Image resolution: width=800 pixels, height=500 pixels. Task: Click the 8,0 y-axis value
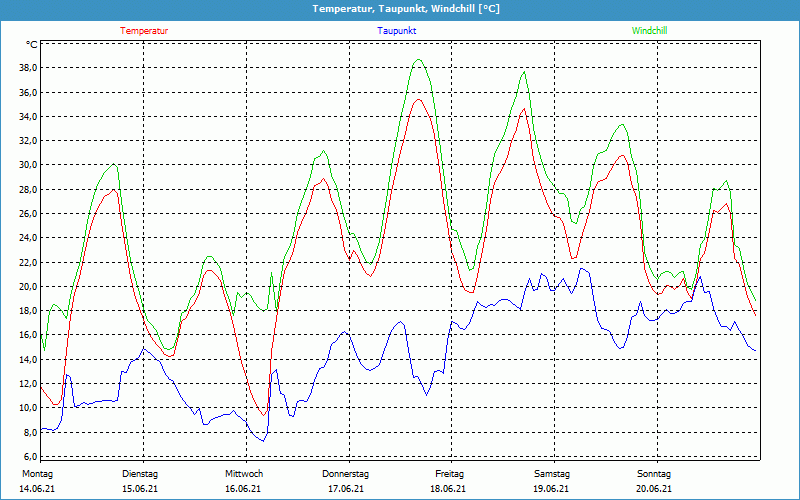click(x=30, y=432)
